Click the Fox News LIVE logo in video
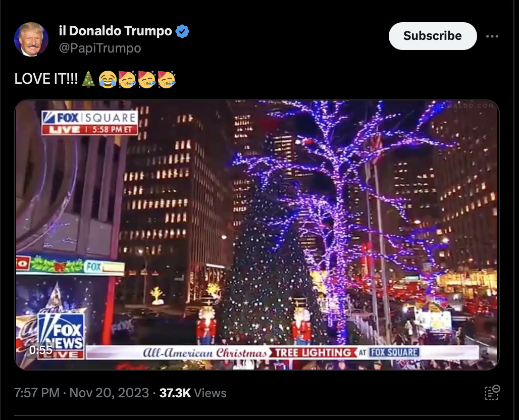519x420 pixels. (61, 336)
